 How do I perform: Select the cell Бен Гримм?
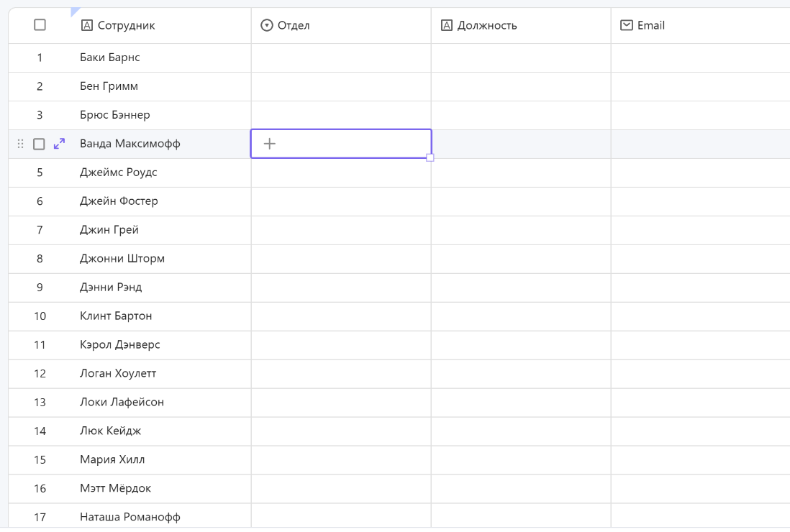(161, 86)
